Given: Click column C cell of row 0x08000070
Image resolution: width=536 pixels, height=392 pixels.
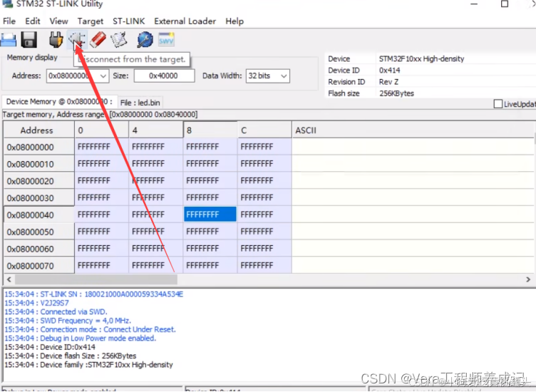Looking at the screenshot, I should pyautogui.click(x=264, y=265).
